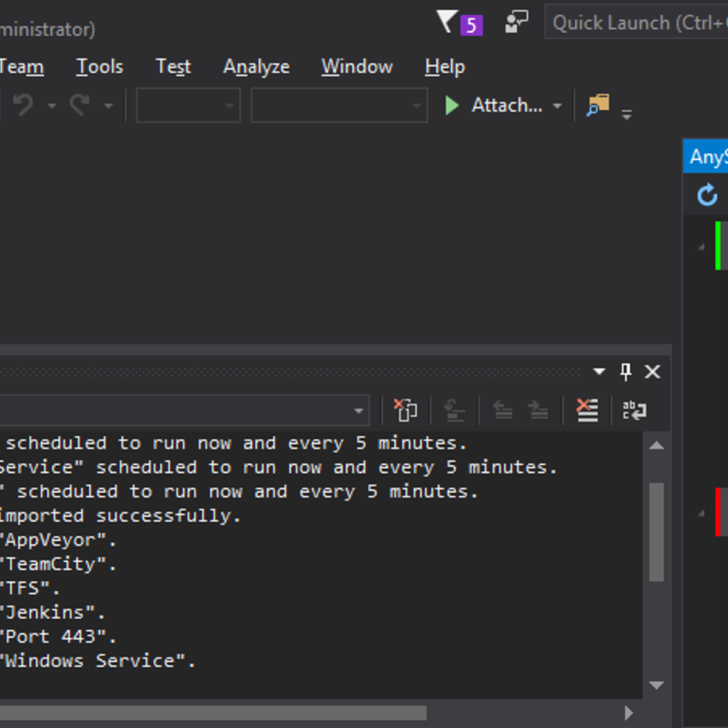This screenshot has width=728, height=728.
Task: Clear all output messages
Action: click(x=586, y=409)
